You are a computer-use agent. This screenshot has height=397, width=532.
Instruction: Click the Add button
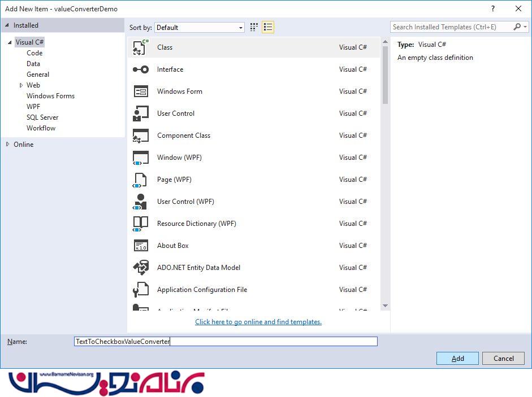click(x=457, y=358)
